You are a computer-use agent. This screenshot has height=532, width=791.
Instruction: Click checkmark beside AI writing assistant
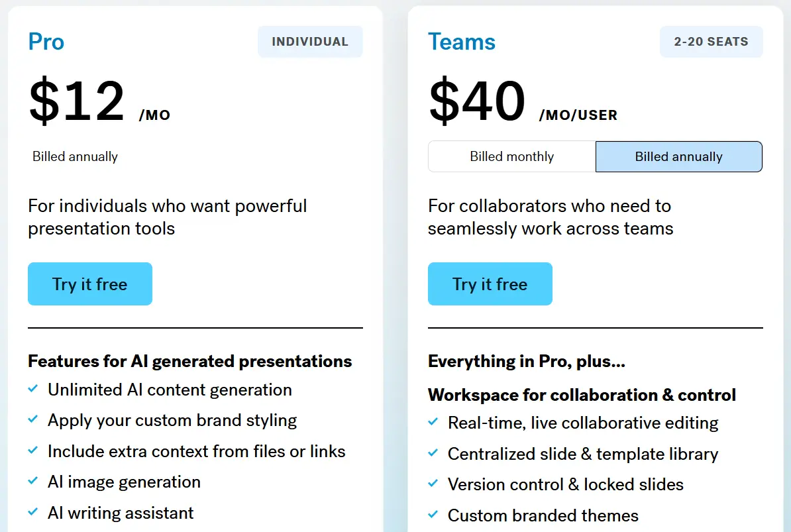(x=32, y=512)
